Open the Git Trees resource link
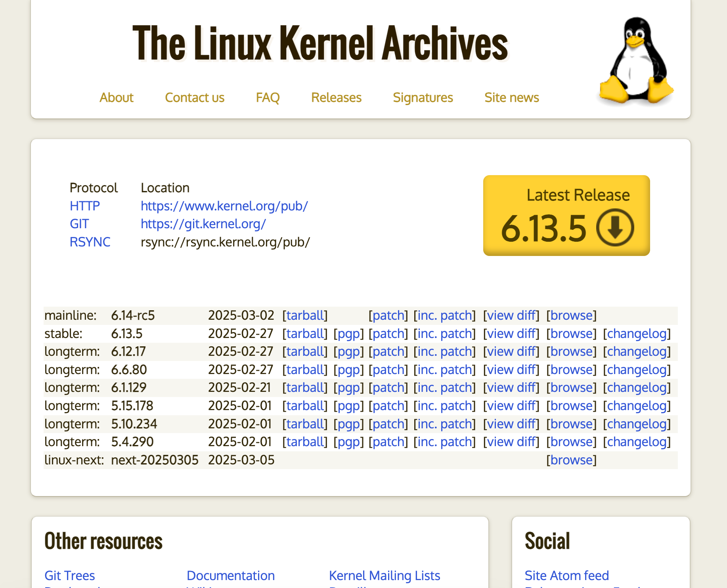 tap(70, 575)
